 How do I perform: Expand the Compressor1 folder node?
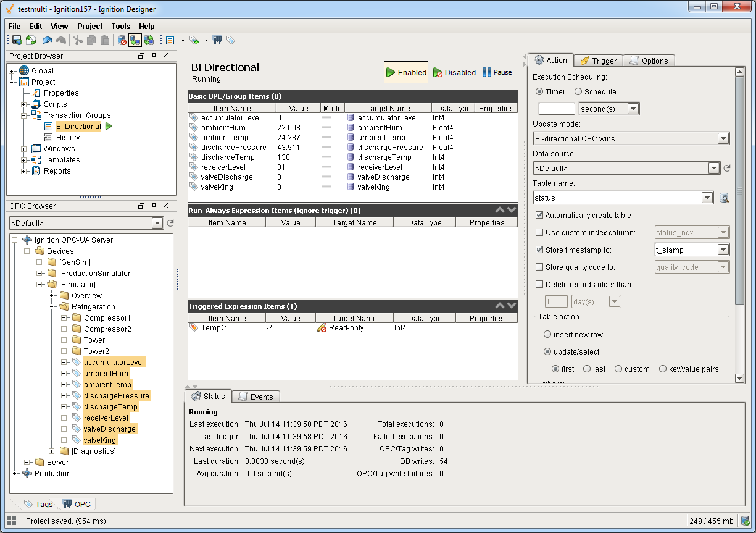point(64,318)
